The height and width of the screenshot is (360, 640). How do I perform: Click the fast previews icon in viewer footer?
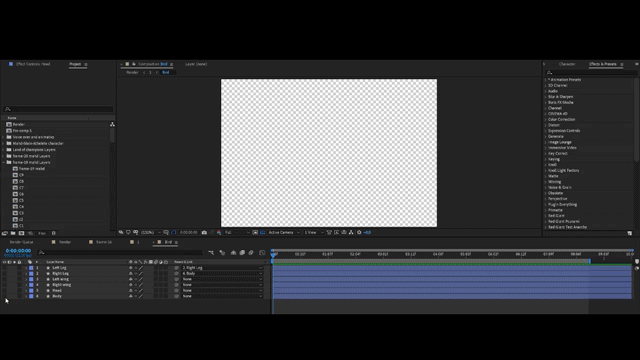(x=336, y=232)
